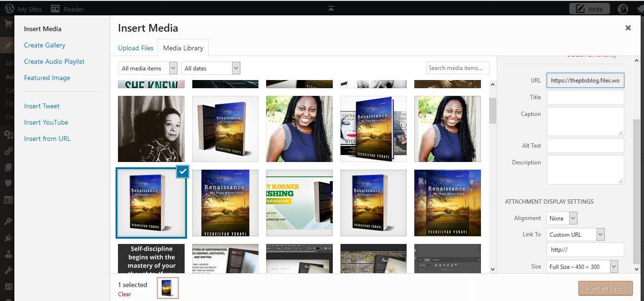Click the Tools wrench icon in sidebar
The image size is (644, 301).
pyautogui.click(x=8, y=271)
